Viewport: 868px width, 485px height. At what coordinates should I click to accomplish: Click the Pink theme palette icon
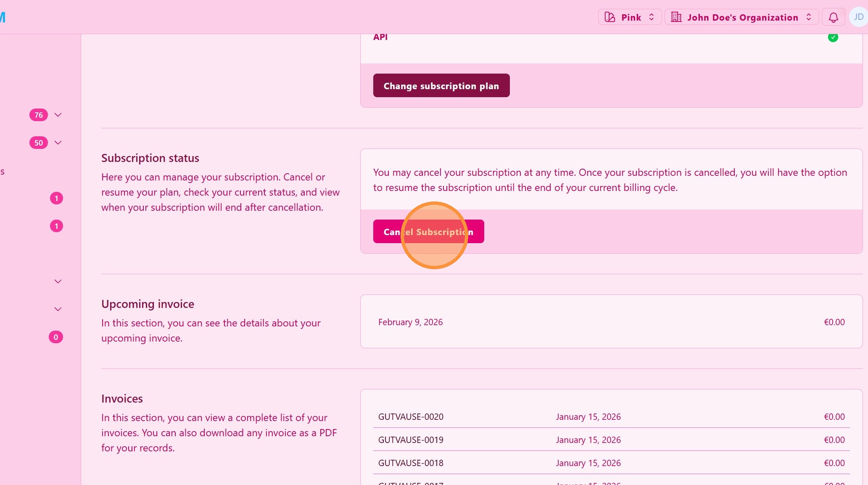pos(609,17)
